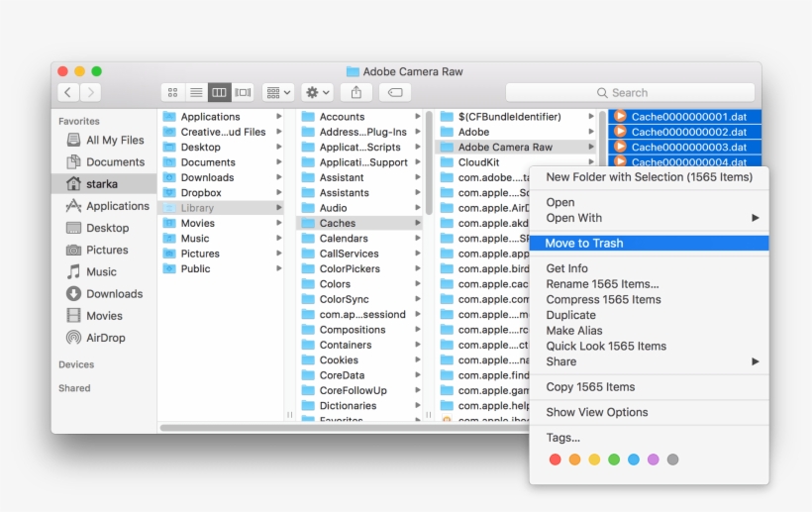Switch to icon view

click(172, 93)
